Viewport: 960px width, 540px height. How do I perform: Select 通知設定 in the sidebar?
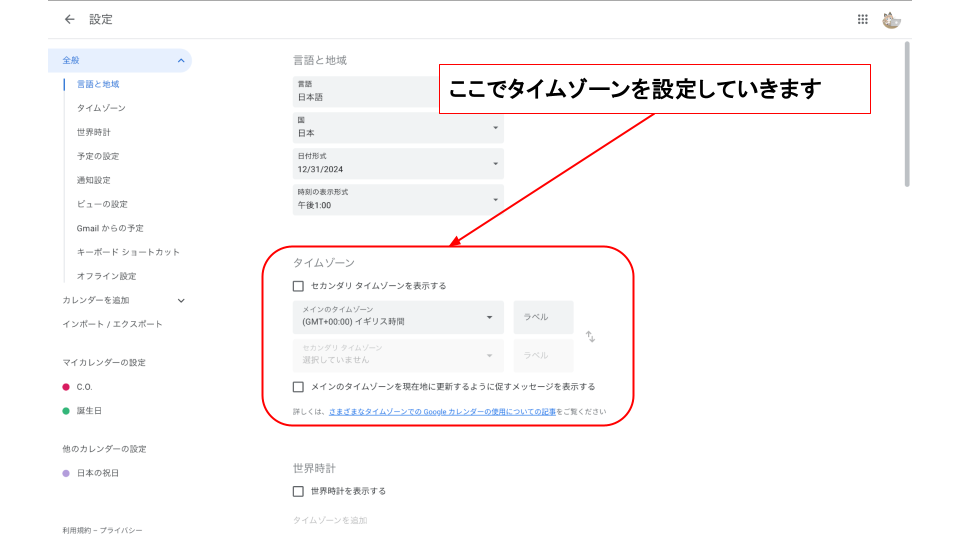94,180
